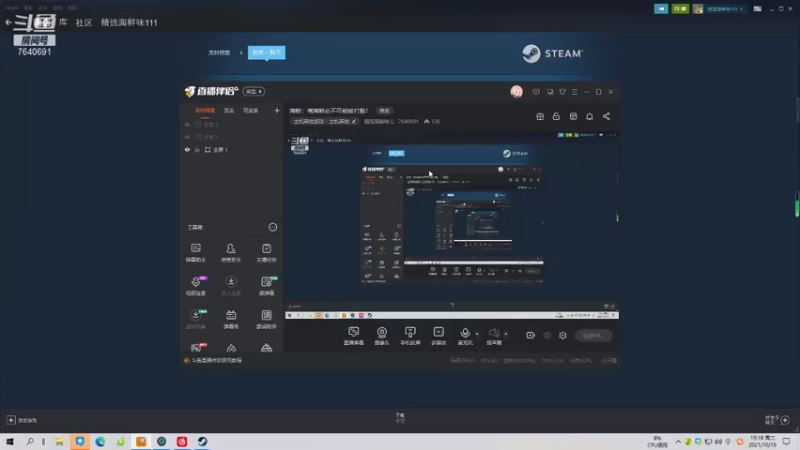Click the microphone icon in streaming toolbar

tap(465, 333)
